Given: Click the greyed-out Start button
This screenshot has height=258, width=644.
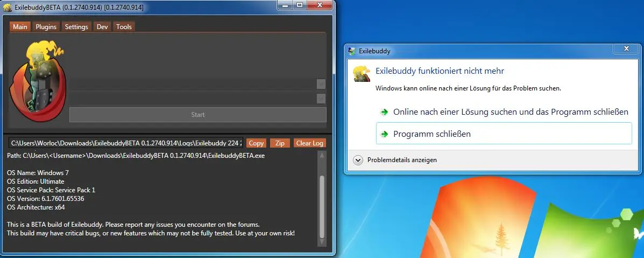Looking at the screenshot, I should pyautogui.click(x=198, y=115).
